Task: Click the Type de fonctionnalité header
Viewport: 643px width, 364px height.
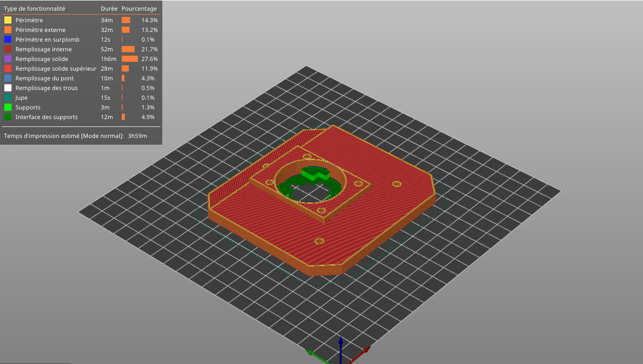Action: point(34,9)
